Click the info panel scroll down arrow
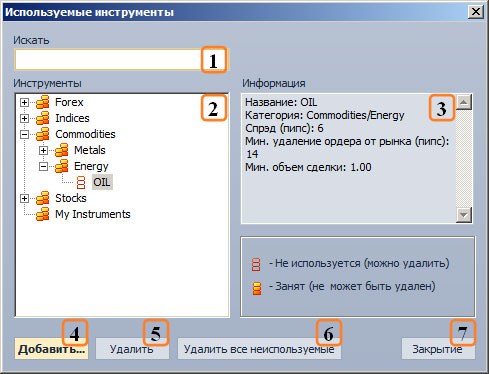Viewport: 489px width, 374px height. coord(464,215)
